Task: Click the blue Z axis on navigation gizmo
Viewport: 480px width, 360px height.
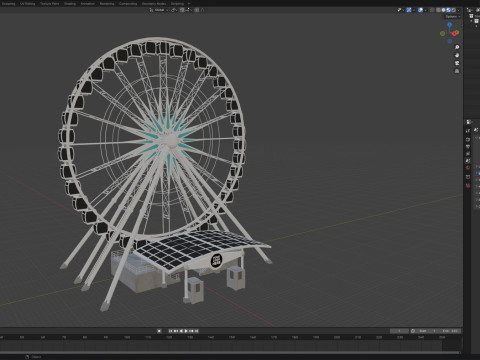Action: (449, 25)
